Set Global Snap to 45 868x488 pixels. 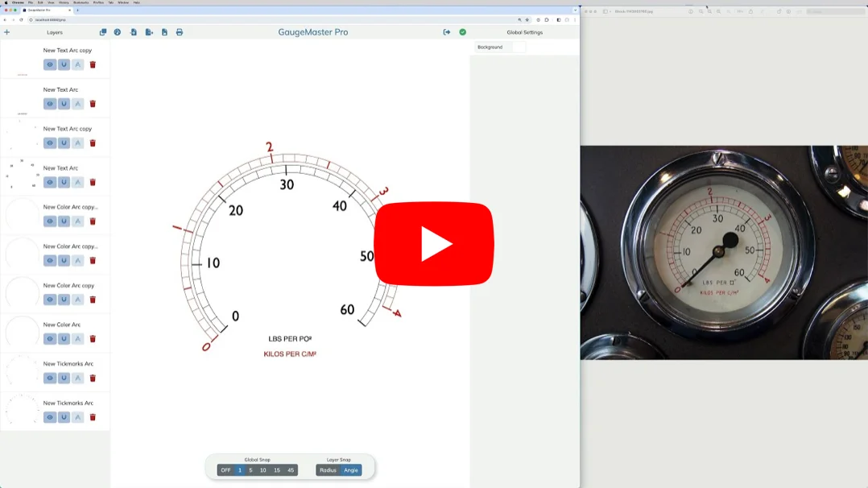point(291,470)
